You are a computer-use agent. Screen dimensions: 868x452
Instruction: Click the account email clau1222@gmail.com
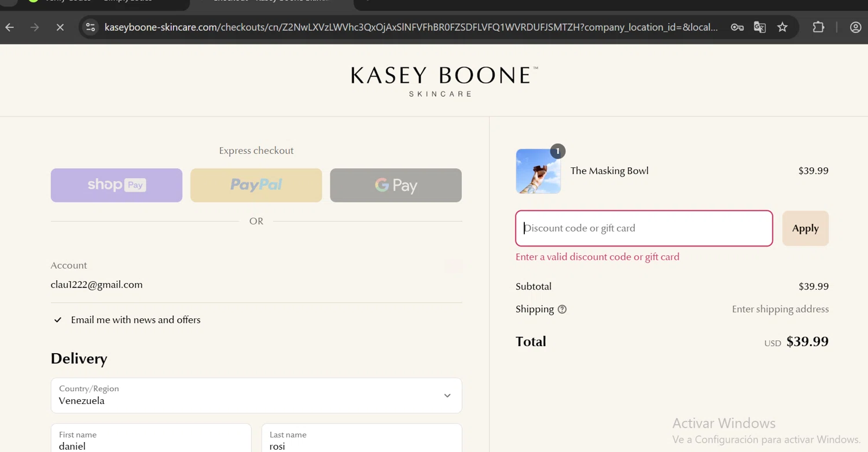(x=97, y=285)
